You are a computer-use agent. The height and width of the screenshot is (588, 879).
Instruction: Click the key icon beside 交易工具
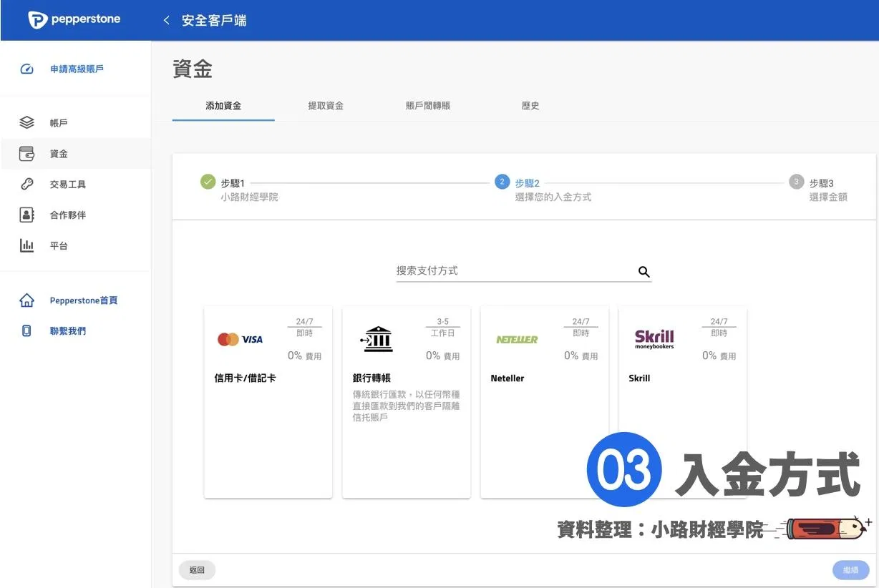pyautogui.click(x=26, y=185)
